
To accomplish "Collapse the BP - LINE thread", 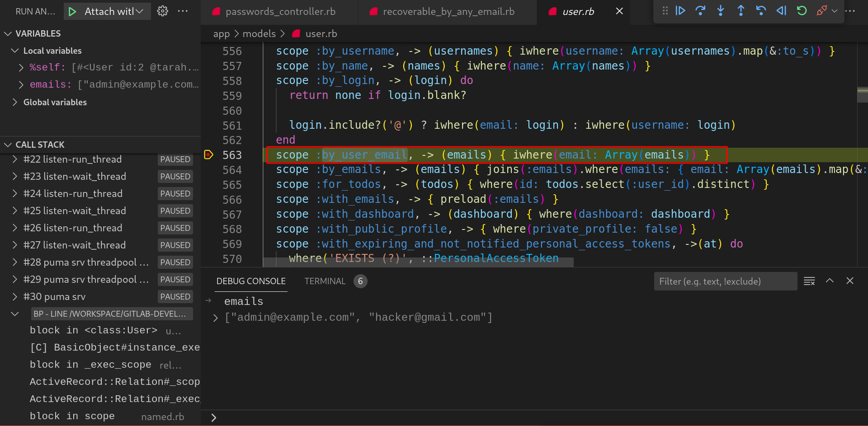I will coord(15,314).
